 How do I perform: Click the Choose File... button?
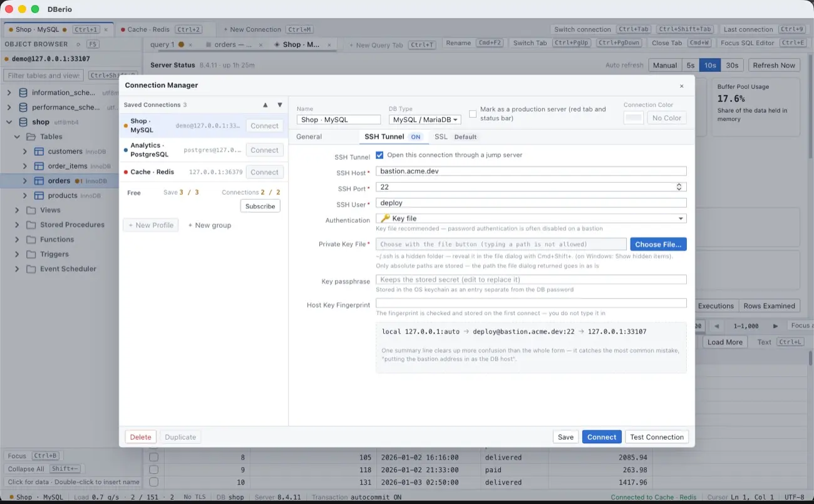click(658, 244)
